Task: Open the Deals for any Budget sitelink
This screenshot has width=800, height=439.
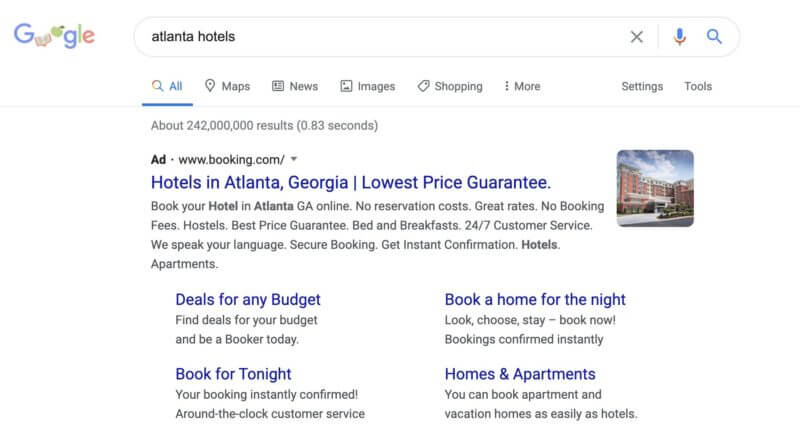Action: (x=248, y=299)
